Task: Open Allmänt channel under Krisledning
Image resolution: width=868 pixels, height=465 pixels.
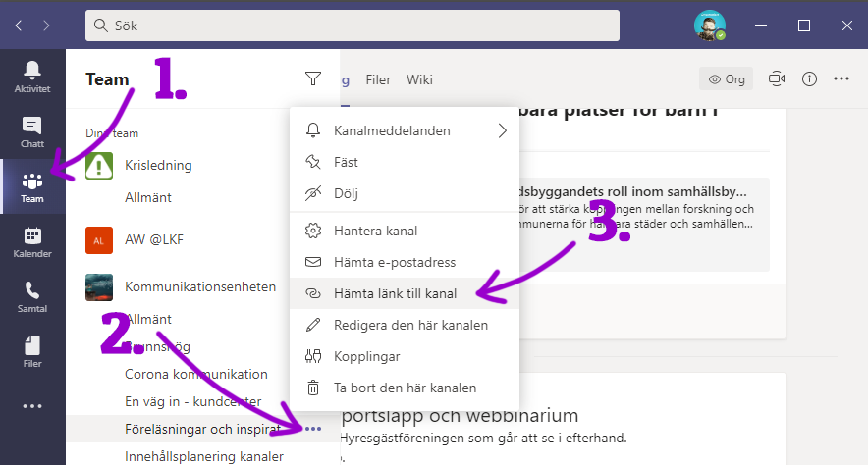Action: [148, 197]
